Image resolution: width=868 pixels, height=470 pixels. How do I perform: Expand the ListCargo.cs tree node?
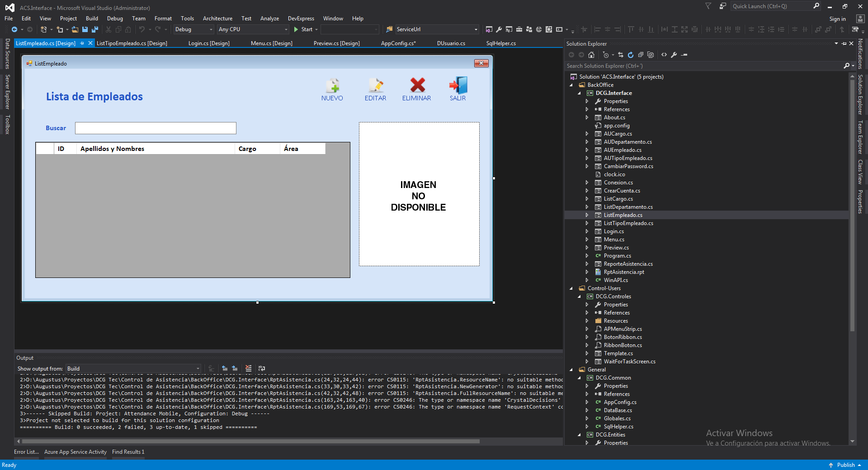(x=587, y=199)
